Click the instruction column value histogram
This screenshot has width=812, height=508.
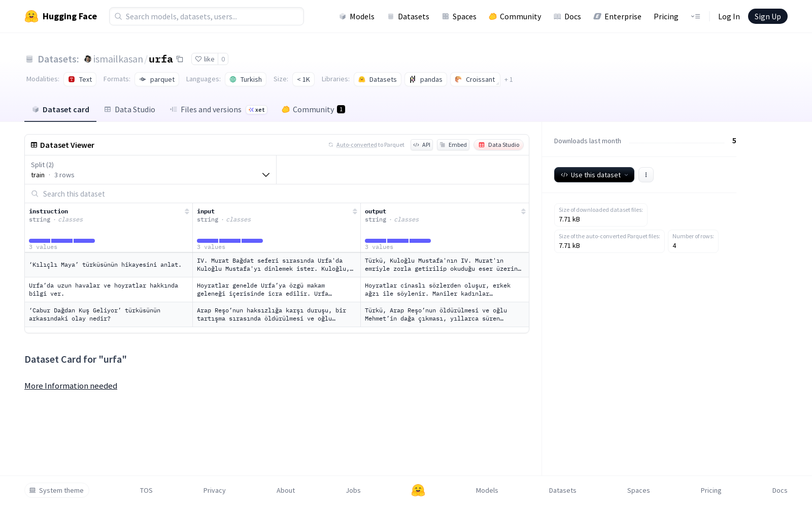(x=62, y=241)
